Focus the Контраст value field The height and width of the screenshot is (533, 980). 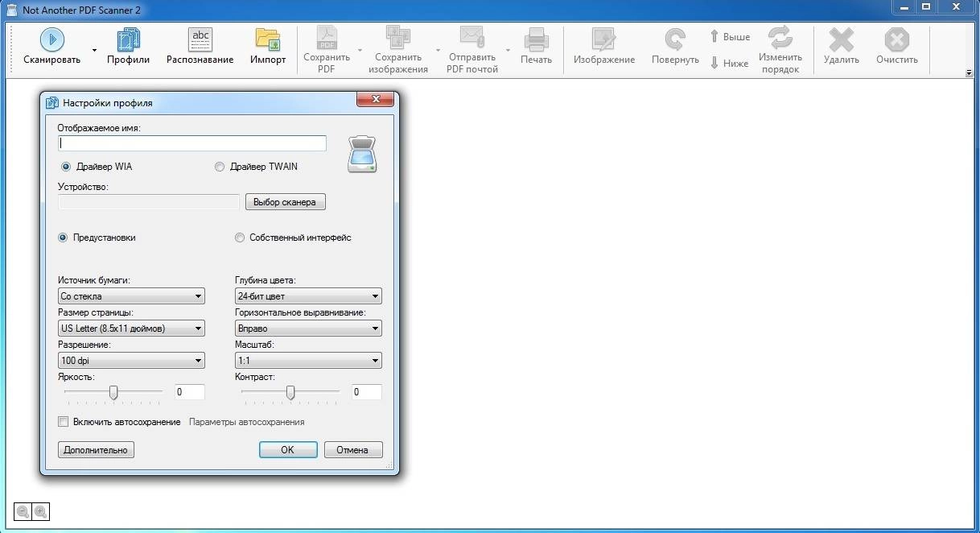click(367, 392)
